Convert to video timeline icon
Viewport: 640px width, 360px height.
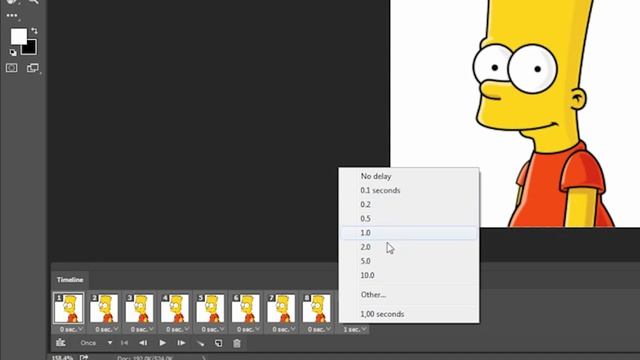(x=61, y=343)
